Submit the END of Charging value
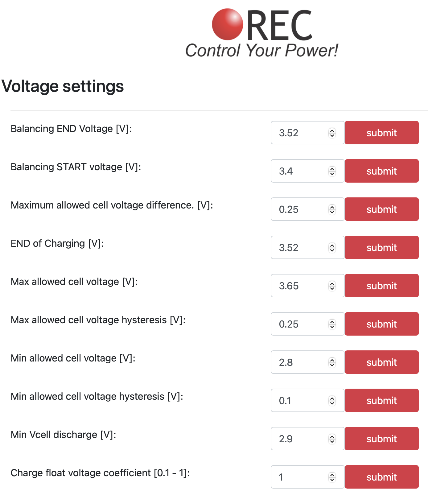 381,248
